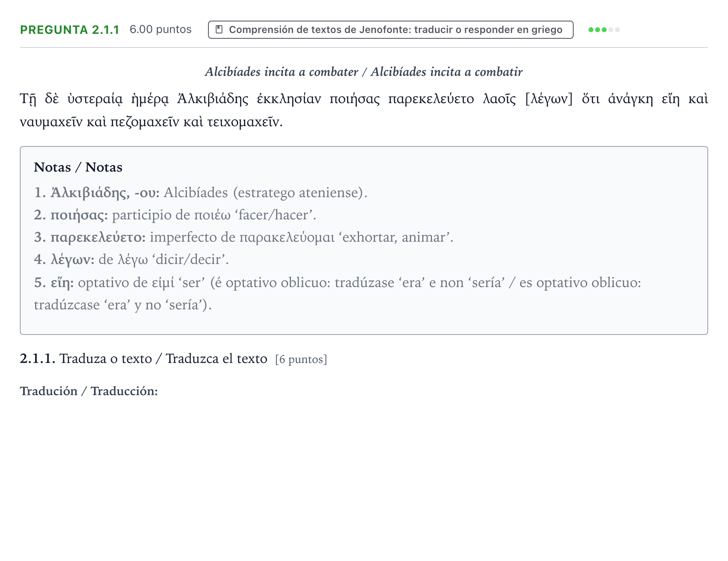Click the PREGUNTA 2.1.1 heading
728x561 pixels.
[70, 30]
